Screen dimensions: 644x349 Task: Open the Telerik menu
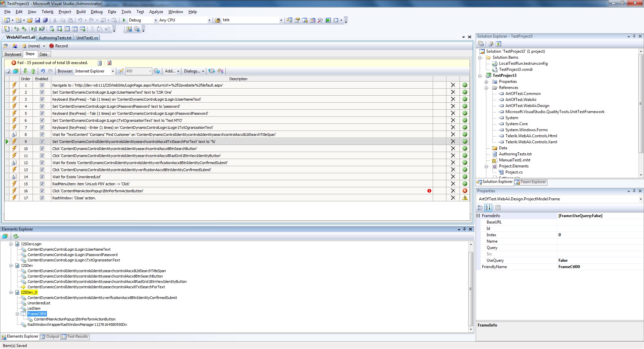pos(47,12)
